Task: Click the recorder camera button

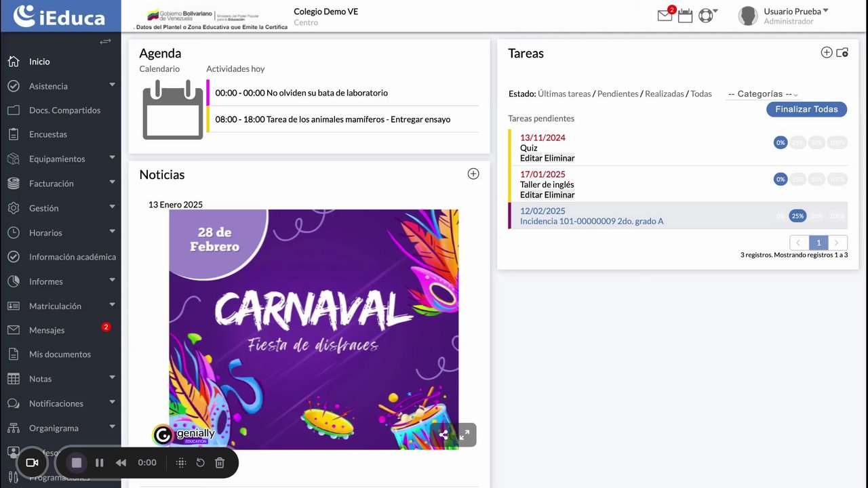Action: [32, 462]
